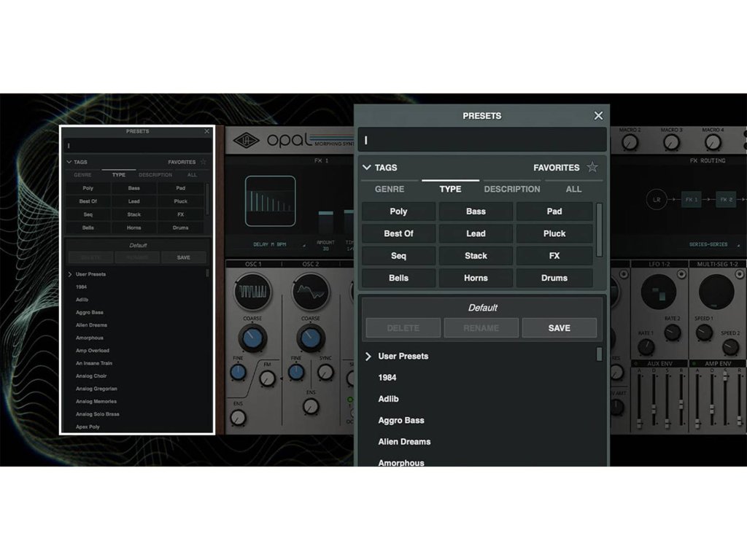
Task: Click the OSC 1 FINE knob
Action: click(239, 372)
